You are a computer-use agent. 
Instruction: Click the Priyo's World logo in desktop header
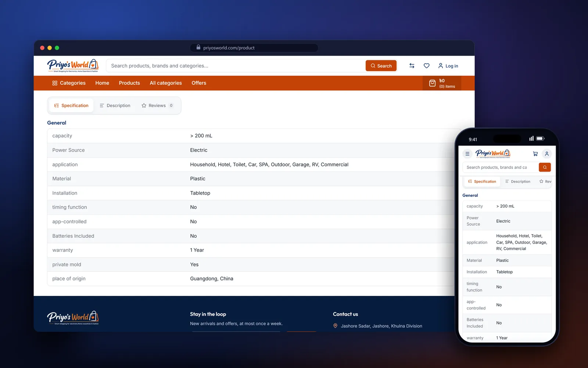tap(73, 66)
